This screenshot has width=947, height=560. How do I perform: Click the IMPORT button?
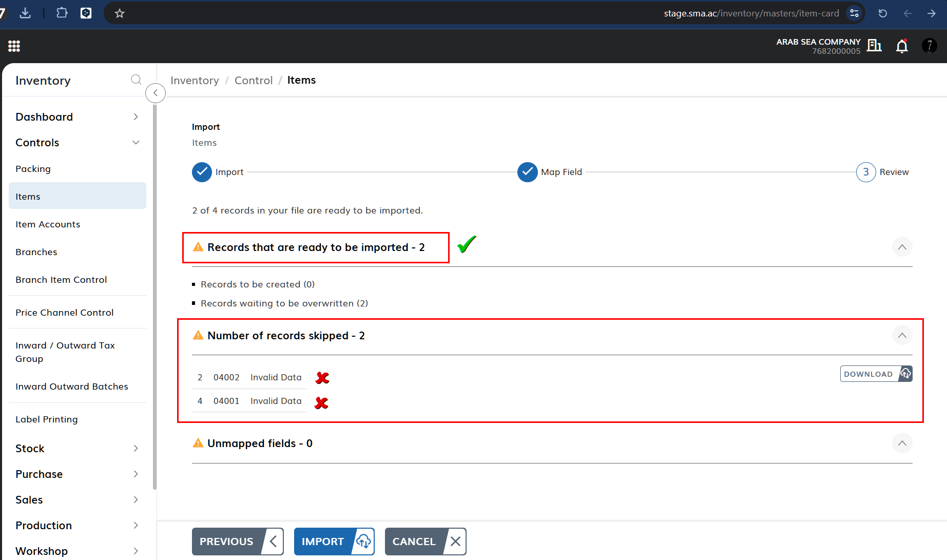click(x=334, y=542)
